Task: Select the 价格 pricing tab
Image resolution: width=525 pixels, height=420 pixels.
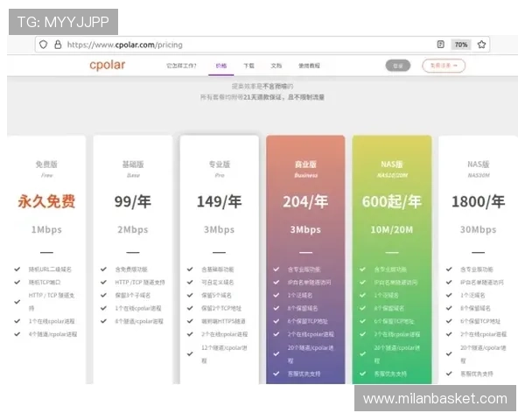Action: tap(221, 66)
